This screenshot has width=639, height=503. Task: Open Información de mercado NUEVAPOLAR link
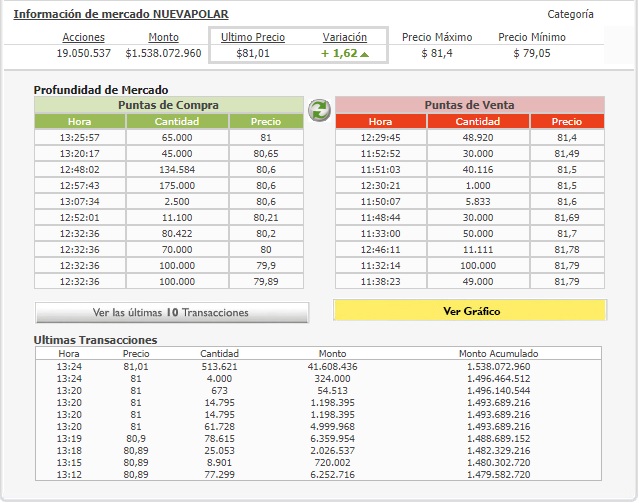coord(121,14)
